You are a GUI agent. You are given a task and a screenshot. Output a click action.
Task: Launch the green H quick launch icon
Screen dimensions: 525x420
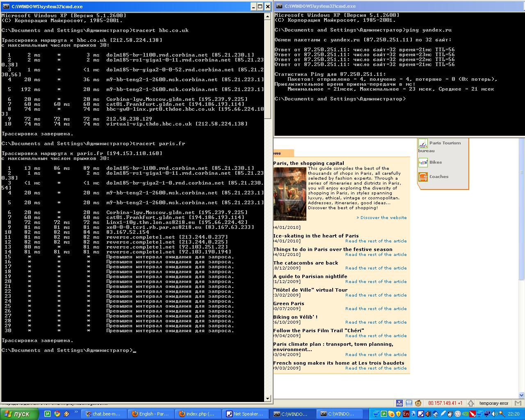(48, 414)
